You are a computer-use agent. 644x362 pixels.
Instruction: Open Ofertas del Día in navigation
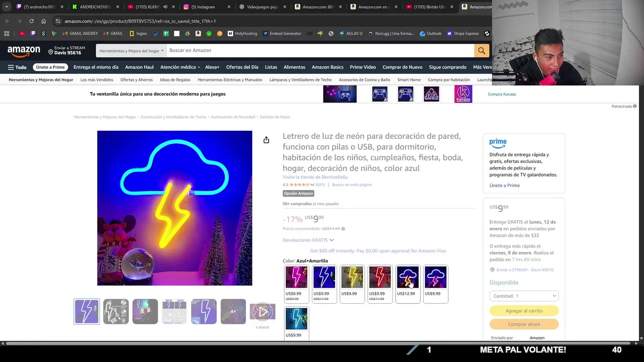pyautogui.click(x=242, y=67)
